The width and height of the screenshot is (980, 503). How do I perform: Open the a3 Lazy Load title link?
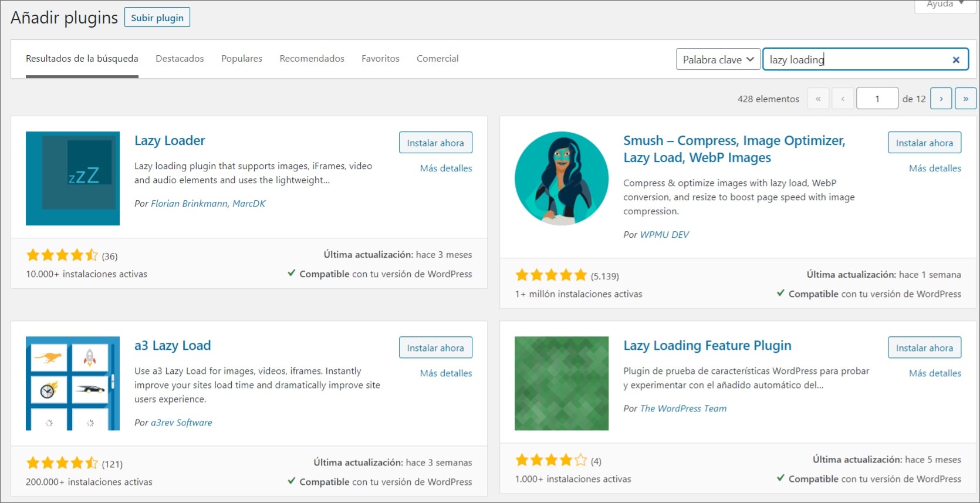(173, 346)
